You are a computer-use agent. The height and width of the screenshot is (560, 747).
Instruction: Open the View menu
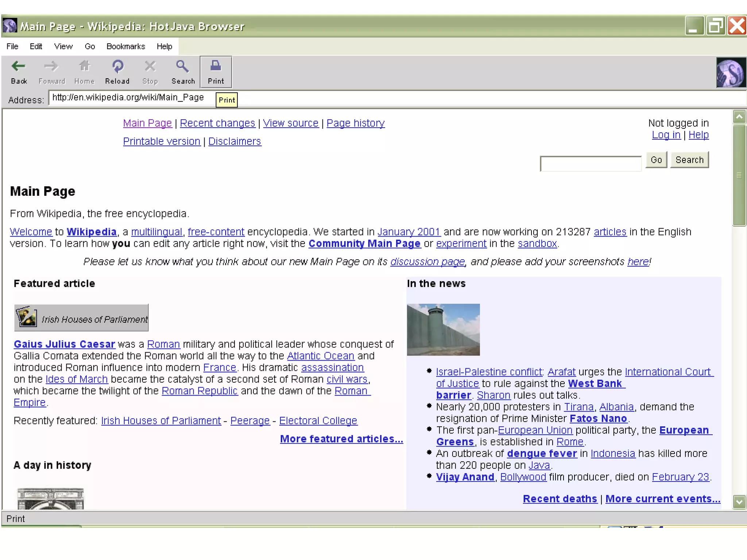(x=63, y=46)
